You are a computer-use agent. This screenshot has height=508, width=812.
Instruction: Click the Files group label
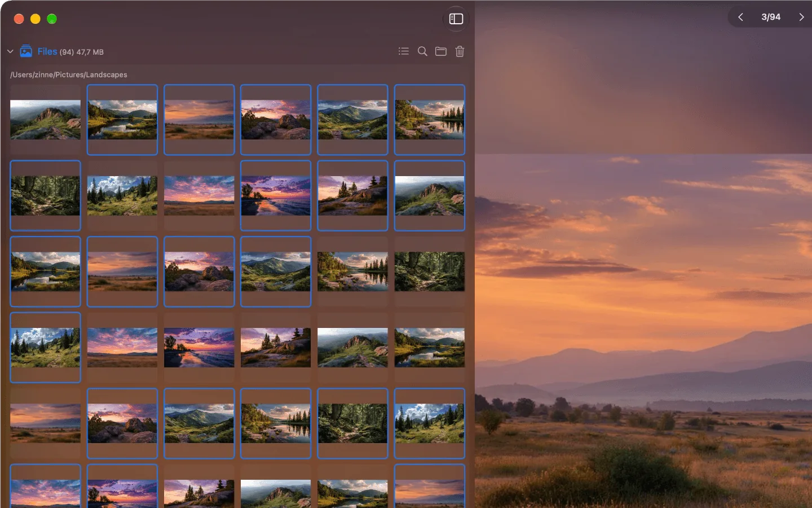click(47, 51)
